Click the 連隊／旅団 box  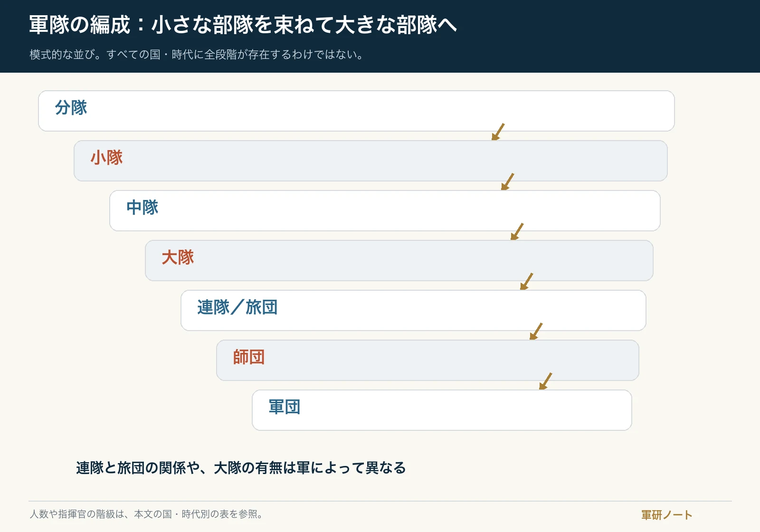[x=413, y=310]
